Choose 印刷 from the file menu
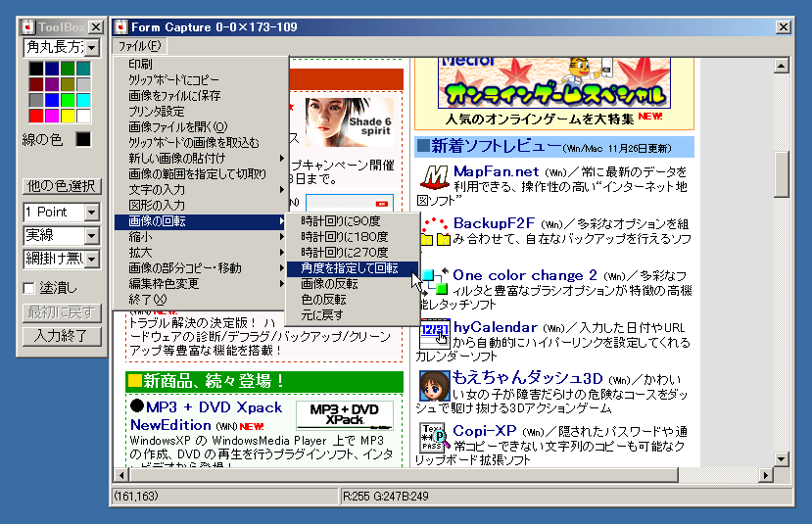 tap(201, 65)
